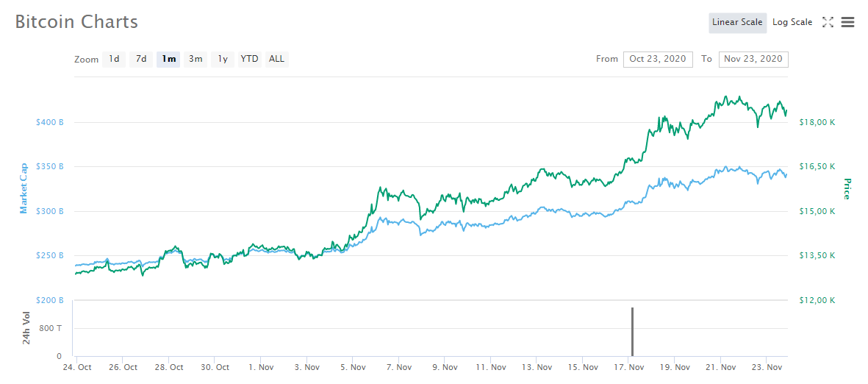This screenshot has height=384, width=868.
Task: Click the 24h Vol axis label
Action: [26, 329]
